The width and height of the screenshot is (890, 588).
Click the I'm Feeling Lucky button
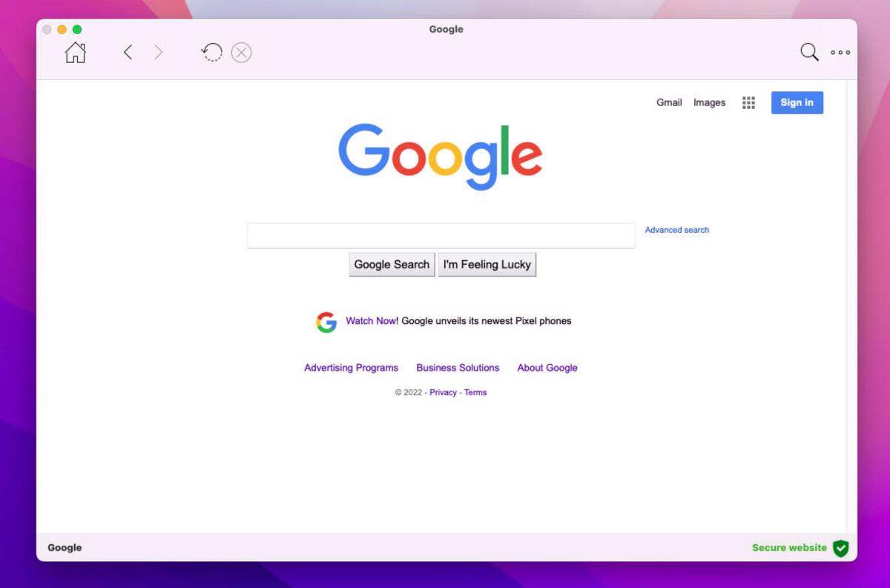(487, 265)
